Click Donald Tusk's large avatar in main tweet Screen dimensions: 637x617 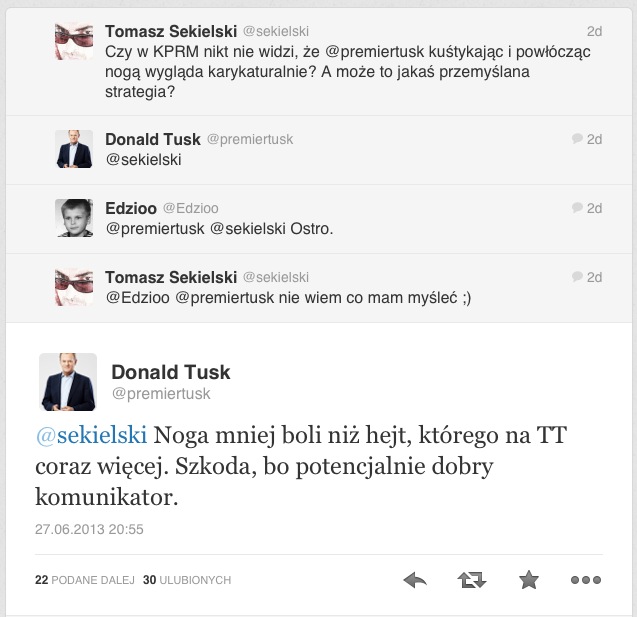[x=68, y=382]
